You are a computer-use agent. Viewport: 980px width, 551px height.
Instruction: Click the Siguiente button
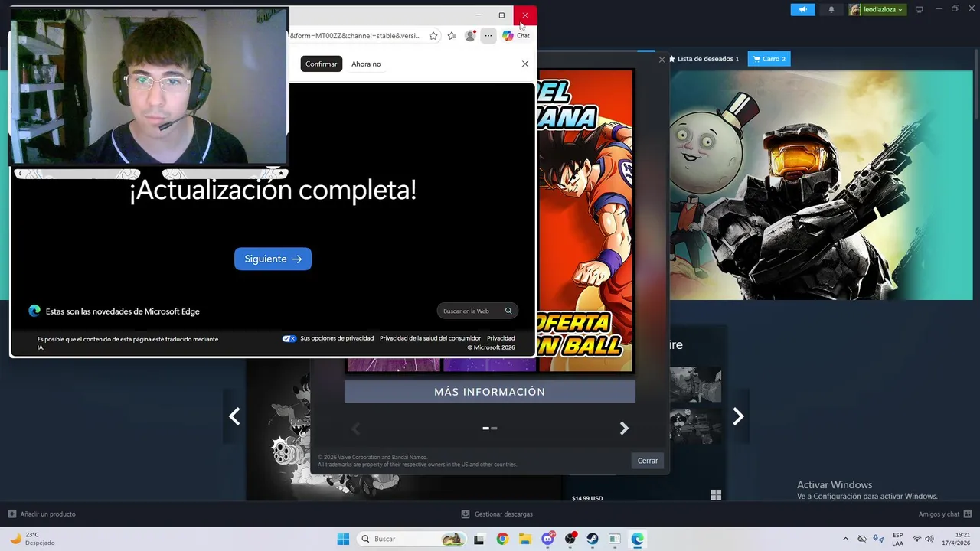click(x=273, y=259)
